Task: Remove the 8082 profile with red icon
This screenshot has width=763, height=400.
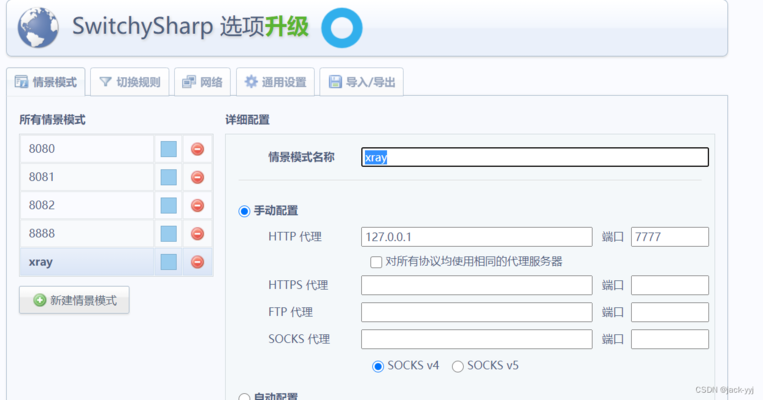Action: coord(197,205)
